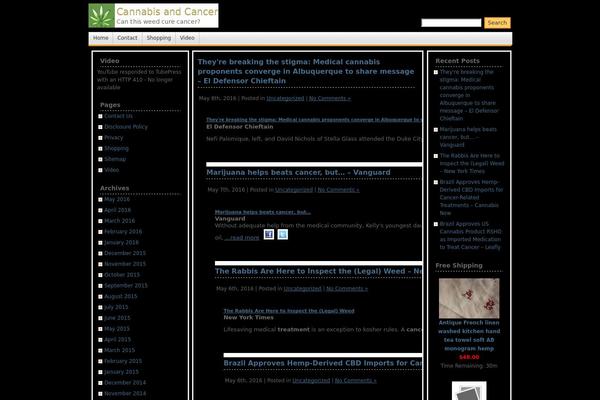Open recent post Brazil Approves Hemp-Derived CBD
The width and height of the screenshot is (600, 400).
click(x=471, y=198)
